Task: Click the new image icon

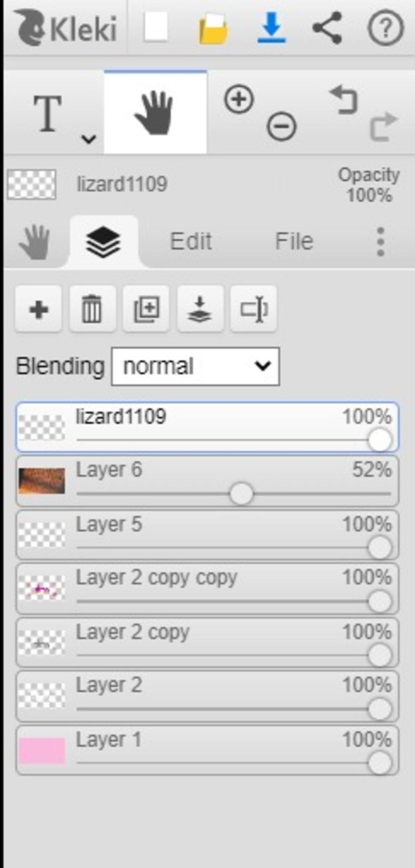Action: click(156, 27)
